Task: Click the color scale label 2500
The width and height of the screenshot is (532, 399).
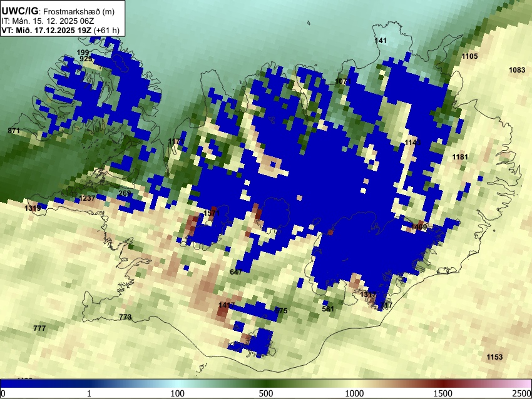Action: click(x=522, y=393)
